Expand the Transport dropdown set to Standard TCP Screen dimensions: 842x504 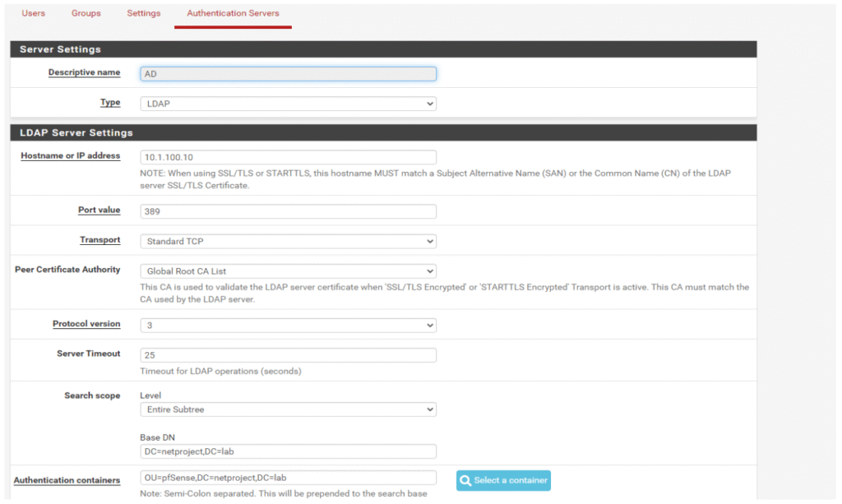click(x=288, y=241)
